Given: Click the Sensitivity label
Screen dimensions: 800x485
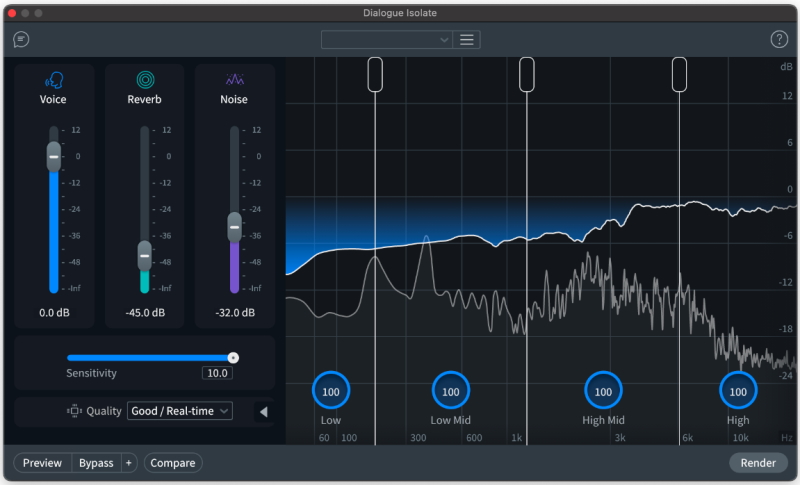Looking at the screenshot, I should click(91, 373).
